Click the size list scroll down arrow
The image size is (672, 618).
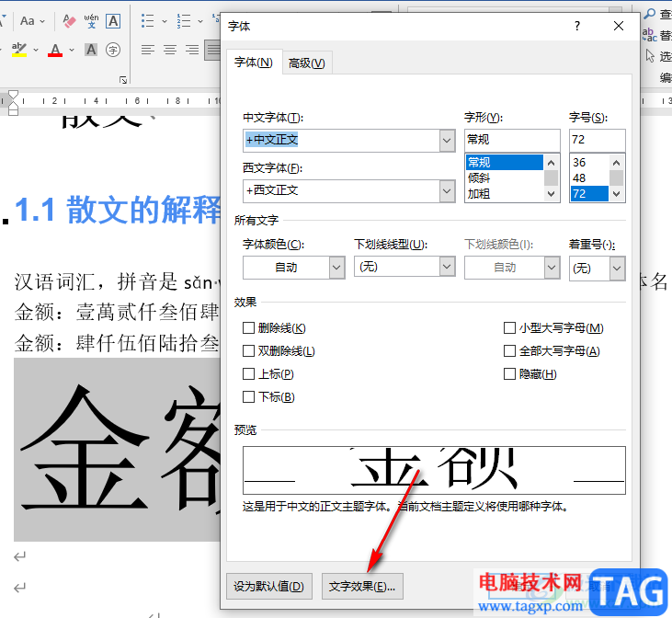point(616,194)
